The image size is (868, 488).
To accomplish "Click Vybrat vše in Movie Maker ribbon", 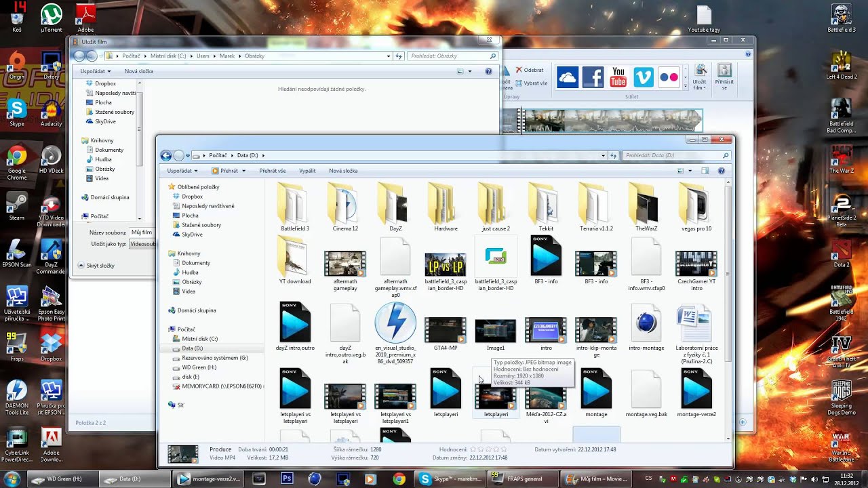I will pos(531,83).
